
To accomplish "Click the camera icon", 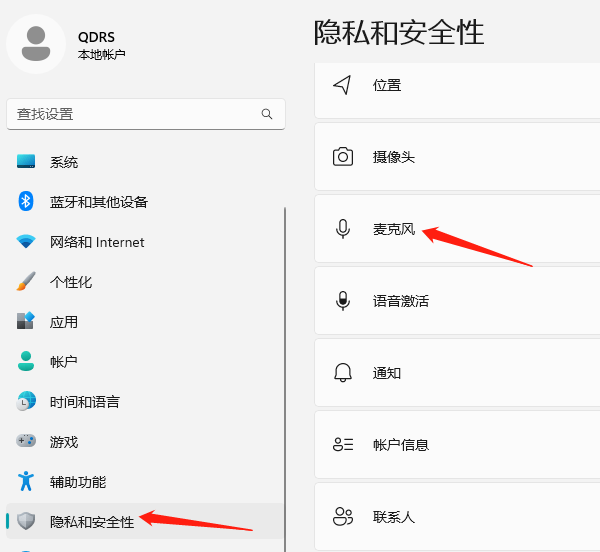I will coord(343,157).
